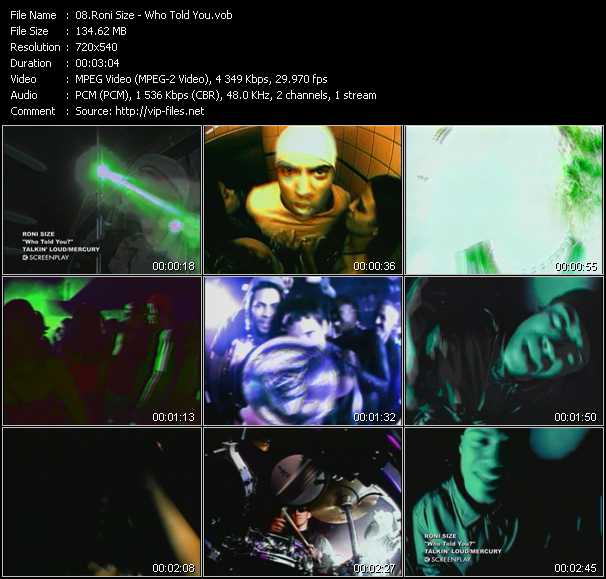
Task: Click the 'File Size' label
Action: pyautogui.click(x=29, y=31)
